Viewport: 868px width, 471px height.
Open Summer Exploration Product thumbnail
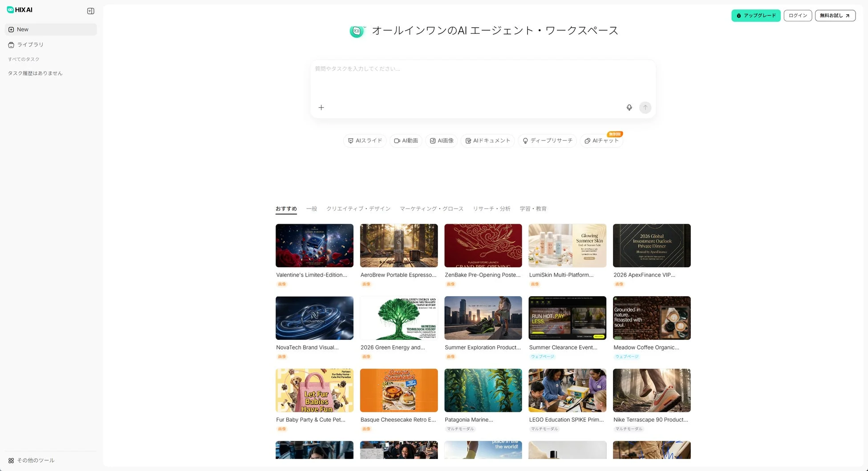[483, 318]
